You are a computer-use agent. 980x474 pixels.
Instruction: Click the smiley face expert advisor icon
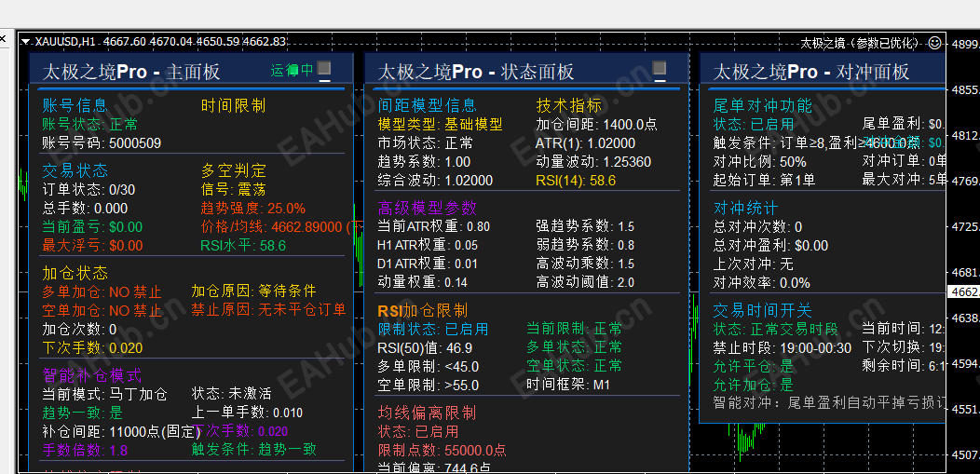click(935, 43)
